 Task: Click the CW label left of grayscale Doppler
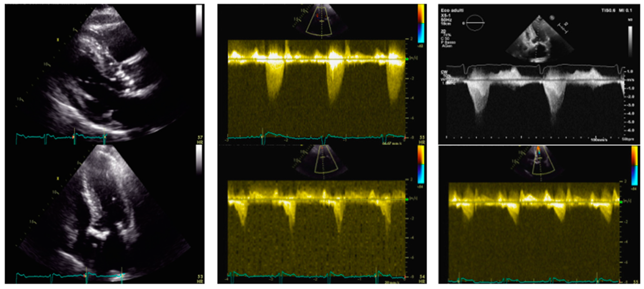[x=444, y=72]
